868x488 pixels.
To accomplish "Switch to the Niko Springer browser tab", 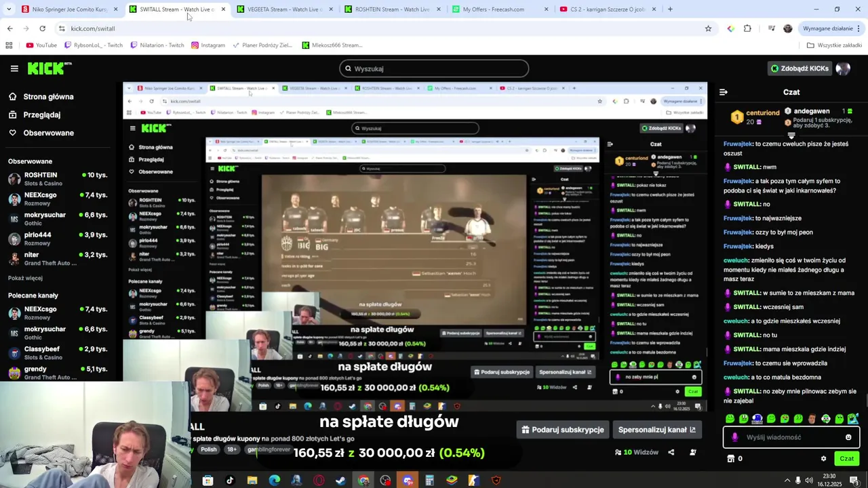I will pyautogui.click(x=70, y=9).
